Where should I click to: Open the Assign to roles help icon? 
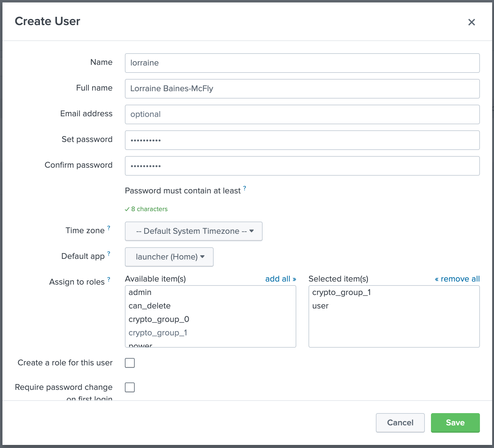[109, 279]
